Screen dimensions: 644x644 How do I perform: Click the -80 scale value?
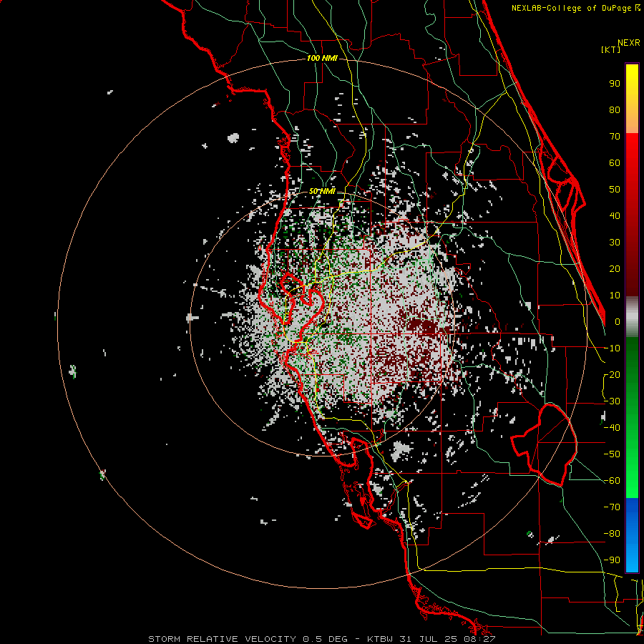612,534
